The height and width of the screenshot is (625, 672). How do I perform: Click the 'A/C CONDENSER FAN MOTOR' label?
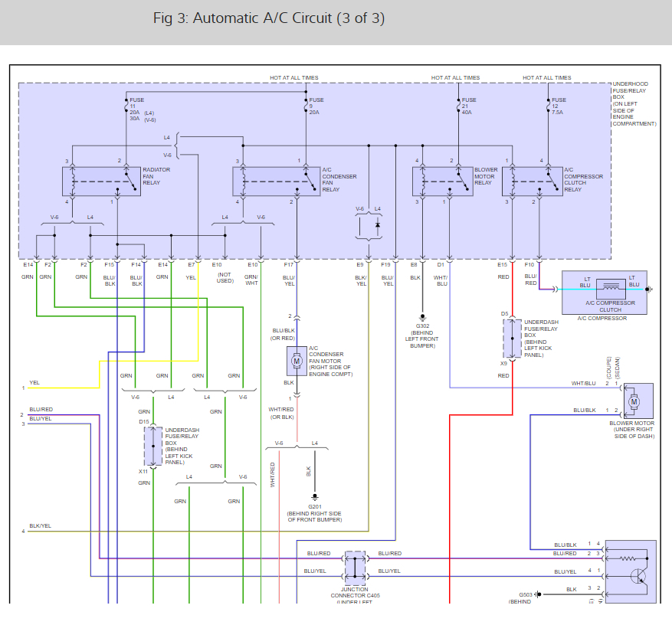pos(330,361)
